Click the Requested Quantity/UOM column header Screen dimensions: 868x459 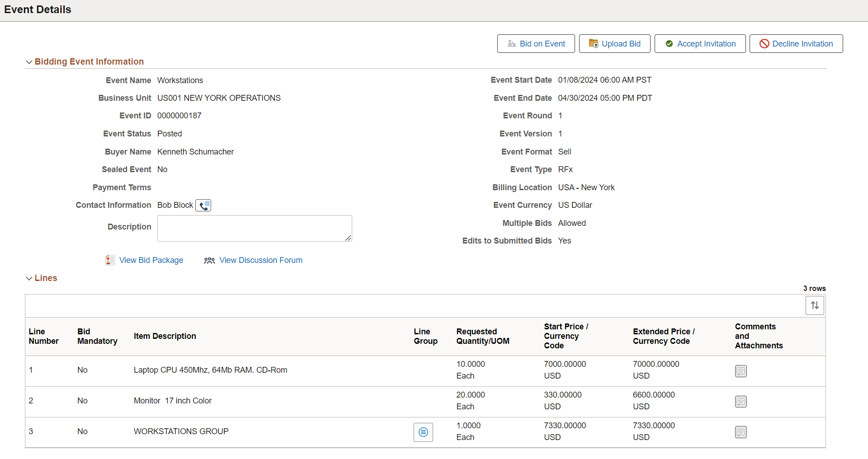[x=483, y=336]
